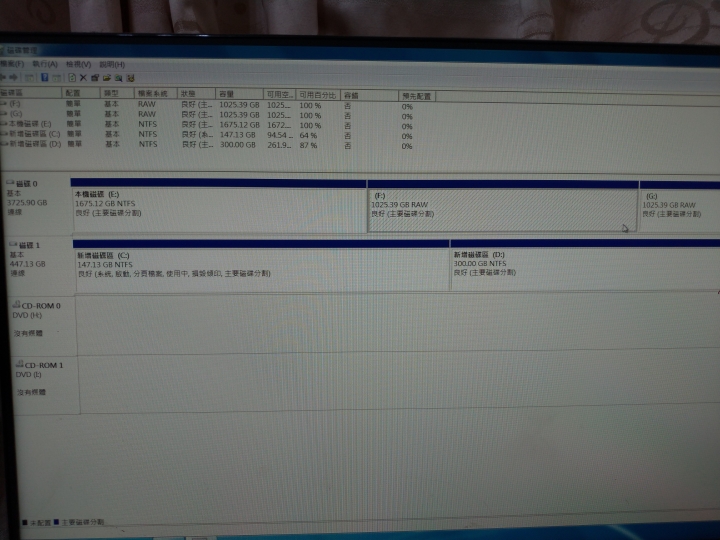Click the 261.9 free space cell
Viewport: 720px width, 540px height.
[279, 145]
